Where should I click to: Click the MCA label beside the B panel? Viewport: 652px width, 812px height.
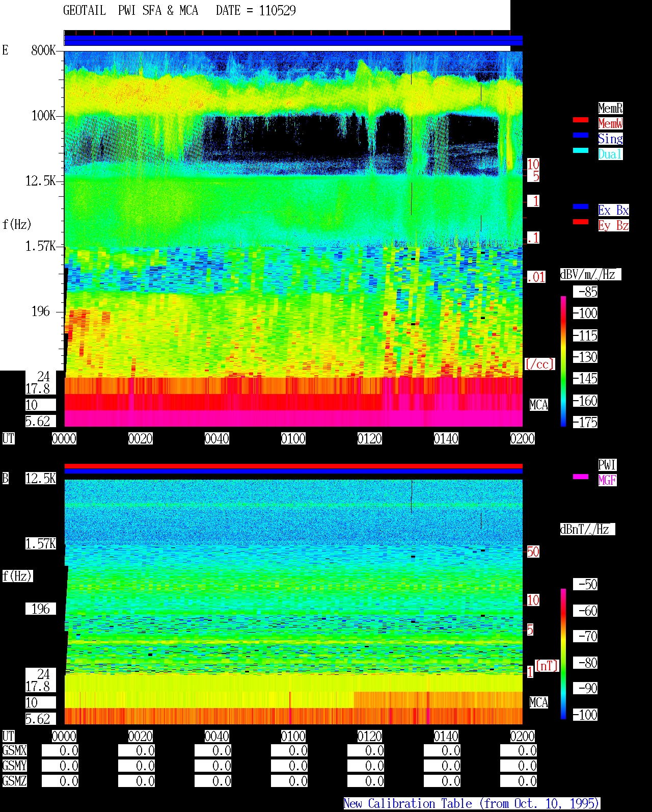(539, 702)
